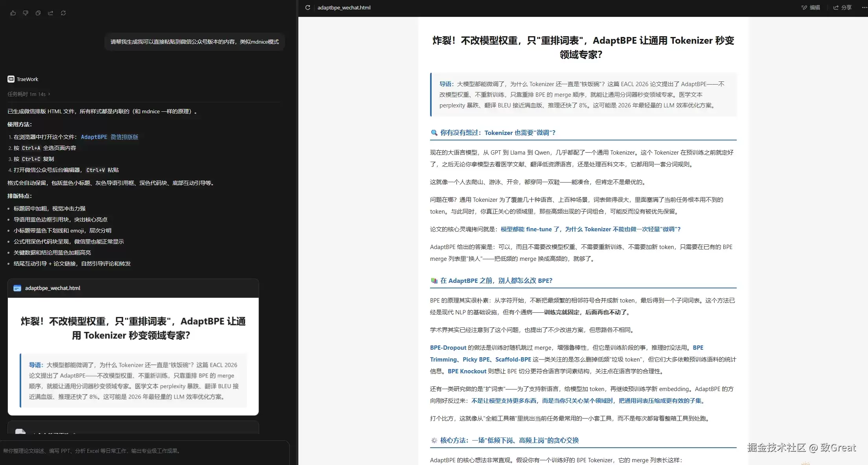Click the Ctrl+V shortcut code in step 4
Viewport: 868px width, 465px height.
click(96, 170)
